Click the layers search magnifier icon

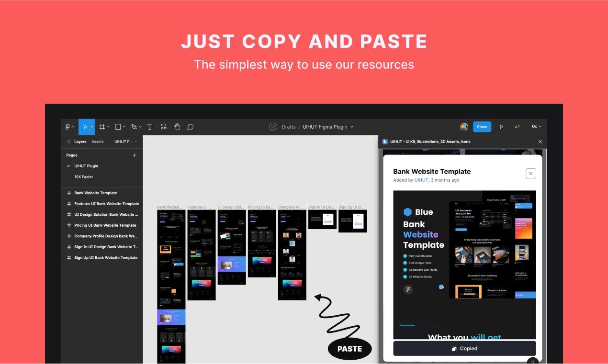click(69, 142)
